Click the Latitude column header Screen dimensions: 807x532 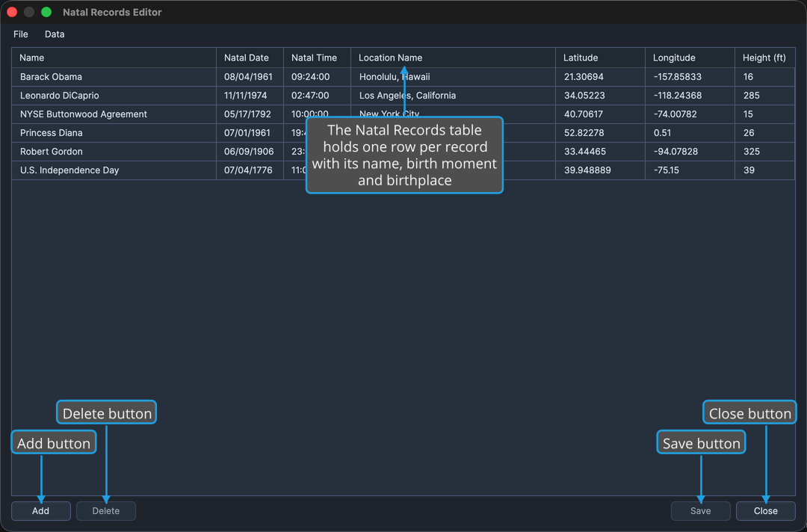[600, 58]
